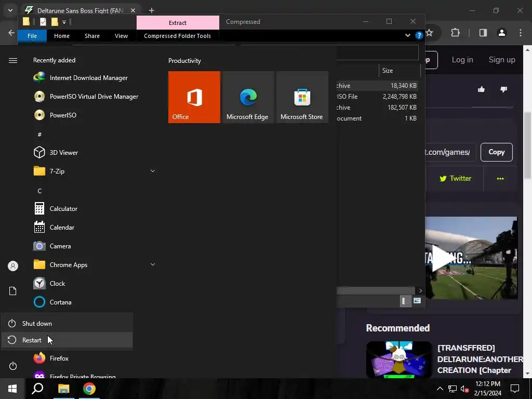This screenshot has width=532, height=399.
Task: Switch to Explorer View tab
Action: click(121, 36)
